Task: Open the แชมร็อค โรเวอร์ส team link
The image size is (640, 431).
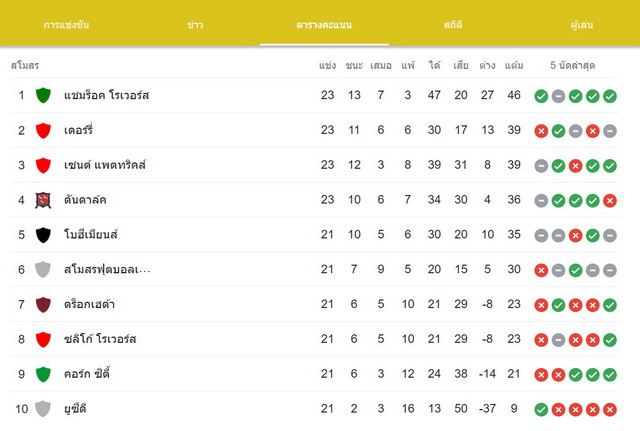Action: 107,96
